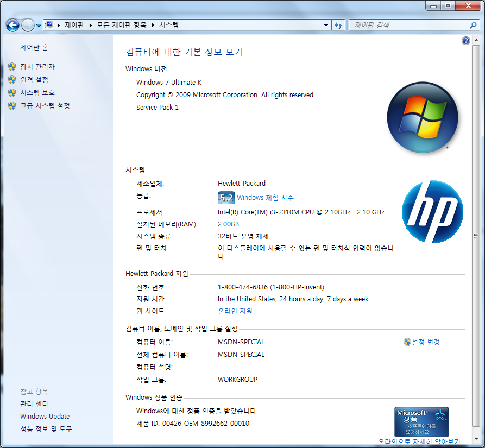Click the magnifier icon in the search box

click(x=473, y=25)
